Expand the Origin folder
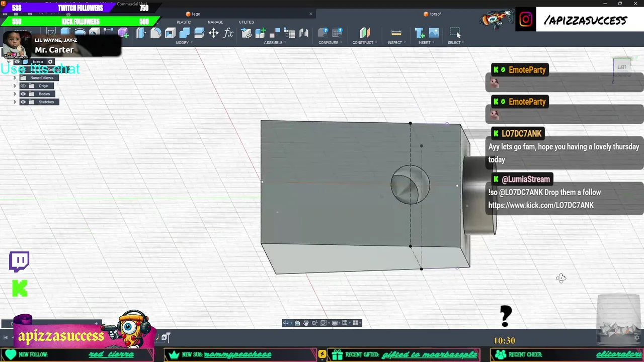644x362 pixels. [15, 86]
